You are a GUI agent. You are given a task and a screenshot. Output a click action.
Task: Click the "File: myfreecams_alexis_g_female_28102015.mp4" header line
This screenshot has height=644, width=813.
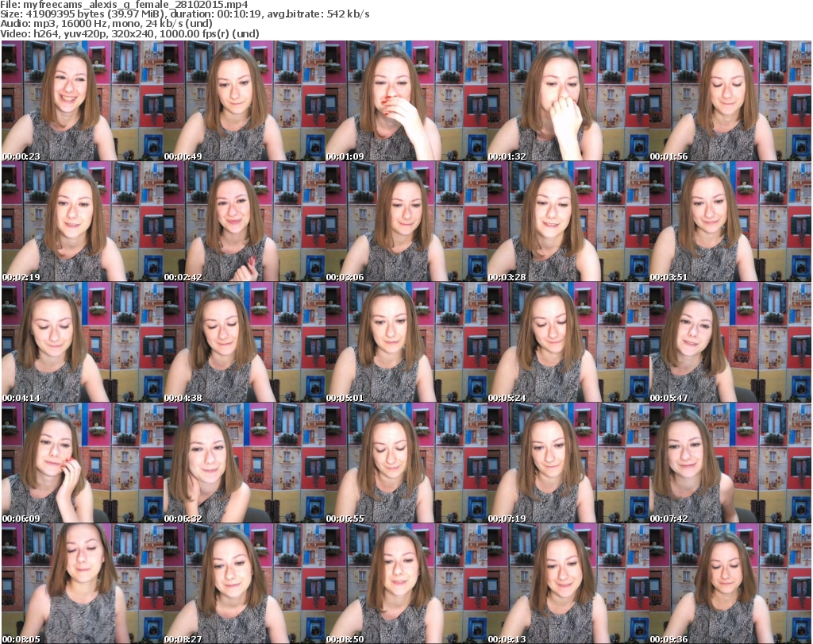[x=125, y=5]
